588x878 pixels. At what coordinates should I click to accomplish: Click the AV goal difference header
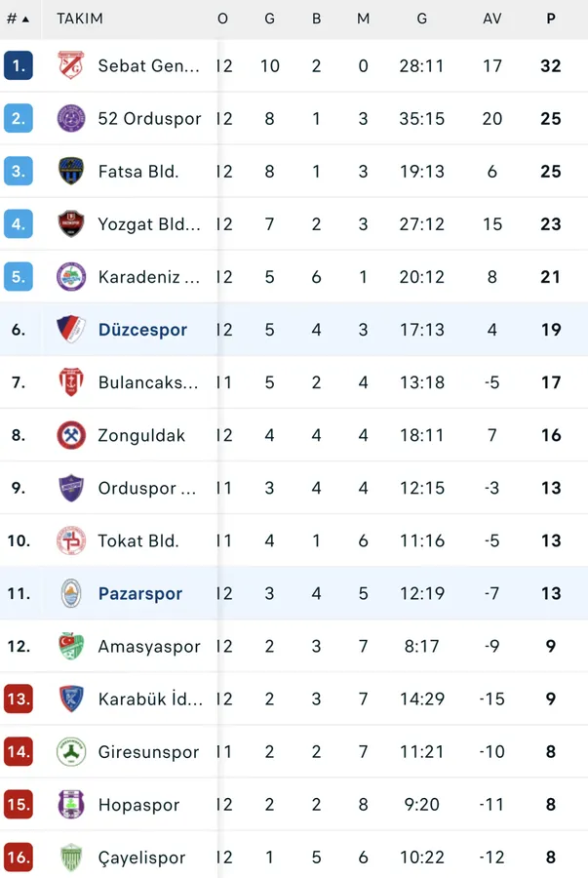(x=492, y=19)
